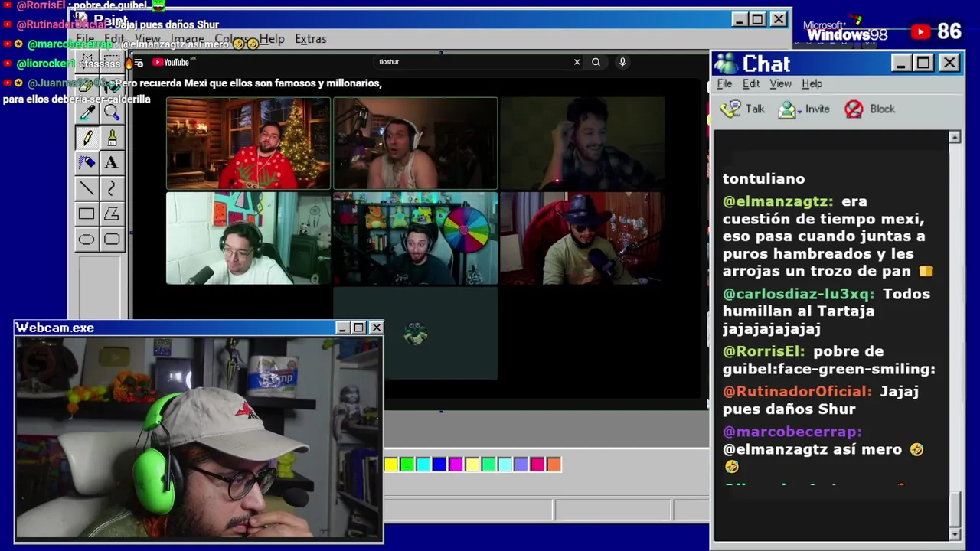This screenshot has width=980, height=551.
Task: Click the chat scrollbar up arrow
Action: [955, 137]
